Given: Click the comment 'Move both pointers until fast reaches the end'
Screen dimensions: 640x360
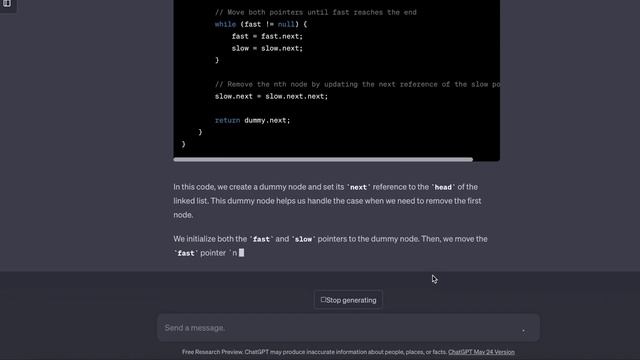Looking at the screenshot, I should pyautogui.click(x=316, y=12).
